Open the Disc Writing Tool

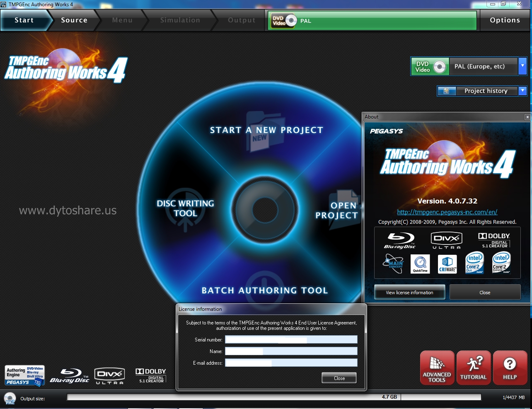(x=185, y=208)
